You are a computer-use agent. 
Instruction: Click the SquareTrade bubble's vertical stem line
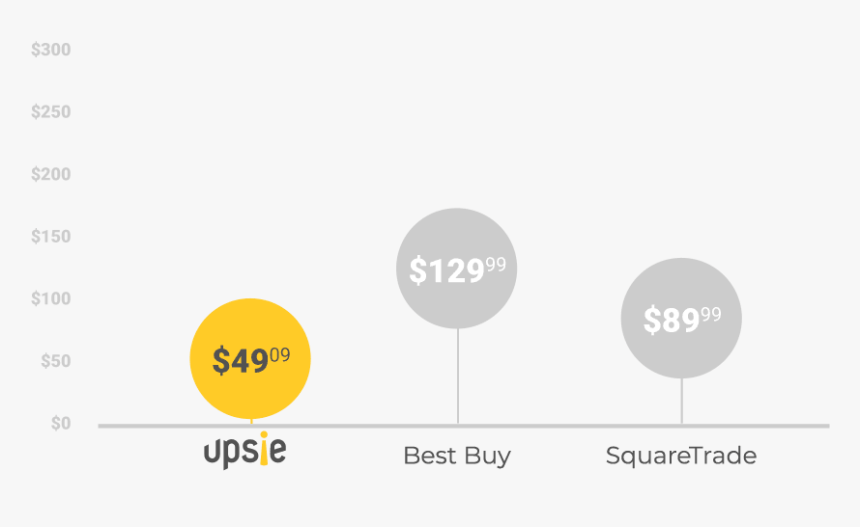682,401
